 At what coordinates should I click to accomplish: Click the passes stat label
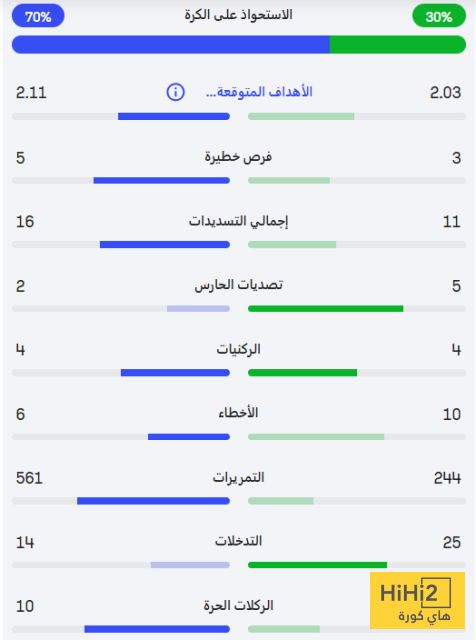(x=238, y=477)
